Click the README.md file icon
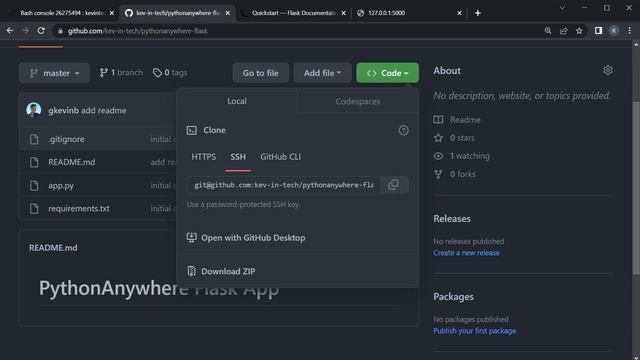Viewport: 640px width, 360px height. click(34, 162)
